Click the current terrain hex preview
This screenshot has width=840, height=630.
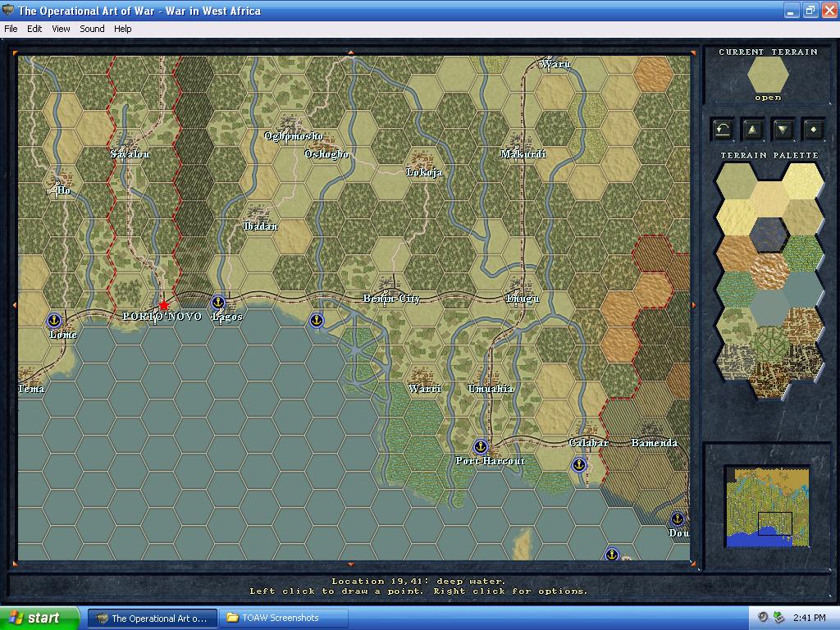tap(768, 75)
